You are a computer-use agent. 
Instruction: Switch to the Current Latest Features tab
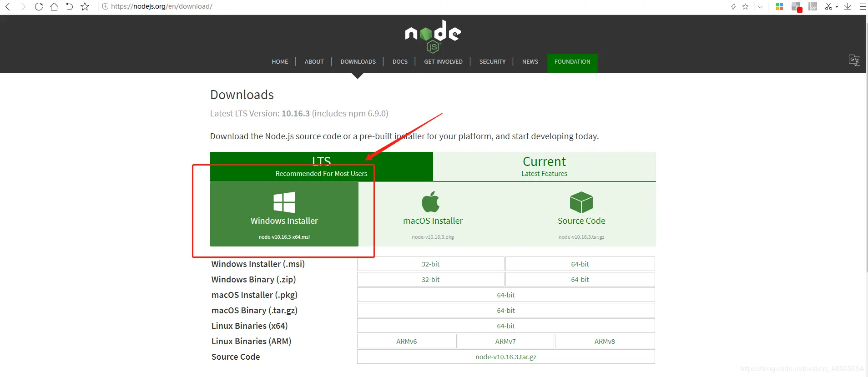click(544, 166)
